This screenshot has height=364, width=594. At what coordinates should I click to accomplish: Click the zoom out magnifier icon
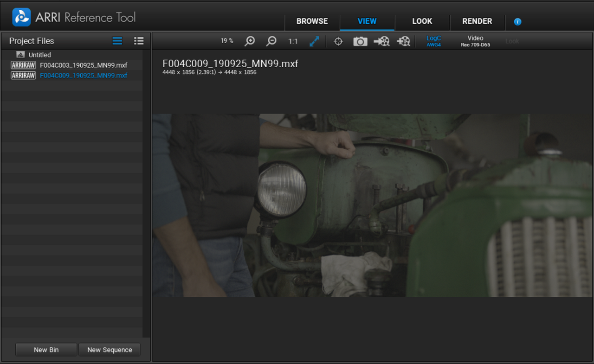click(x=271, y=41)
